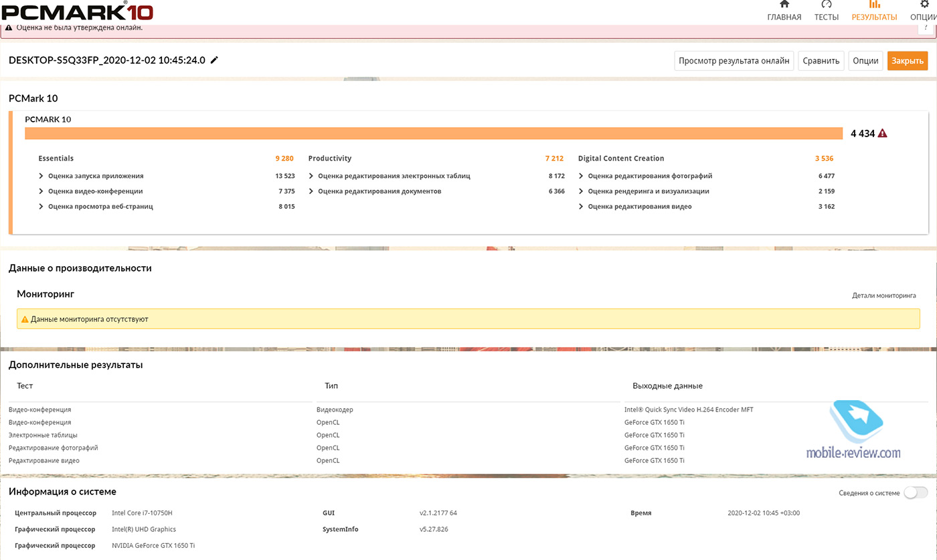This screenshot has width=937, height=560.
Task: Click Intel Core i7-10750H value
Action: [x=143, y=513]
